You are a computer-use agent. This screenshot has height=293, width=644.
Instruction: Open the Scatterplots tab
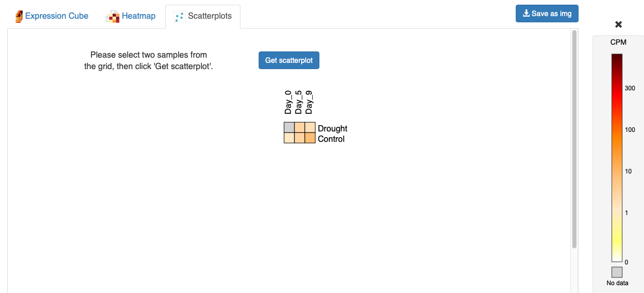(x=203, y=17)
